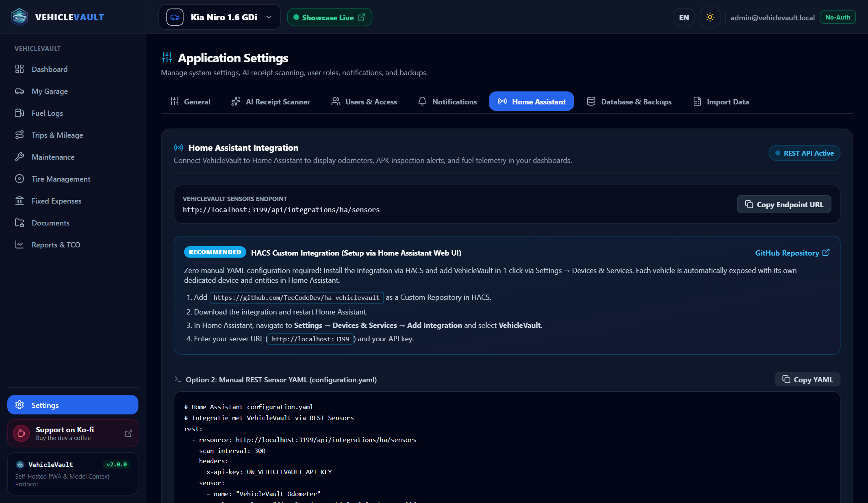The height and width of the screenshot is (503, 868).
Task: Click the admin@vehiclevault.local account label
Action: pos(773,17)
